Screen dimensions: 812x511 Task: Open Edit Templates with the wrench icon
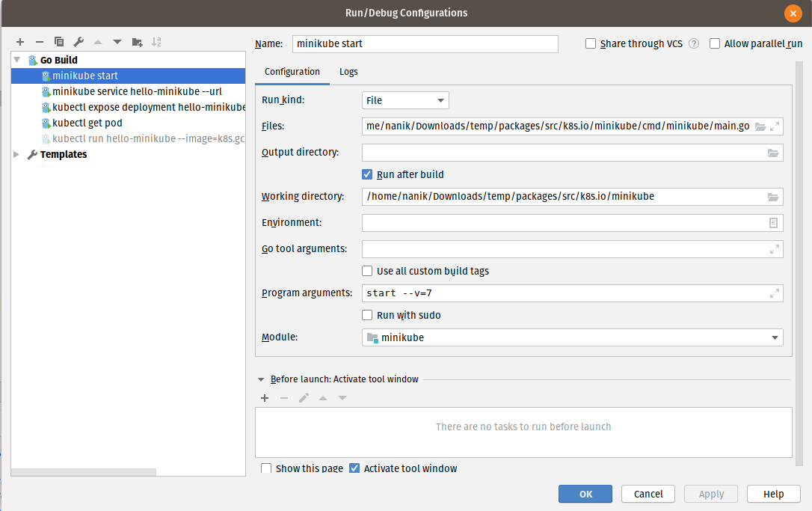pos(79,42)
